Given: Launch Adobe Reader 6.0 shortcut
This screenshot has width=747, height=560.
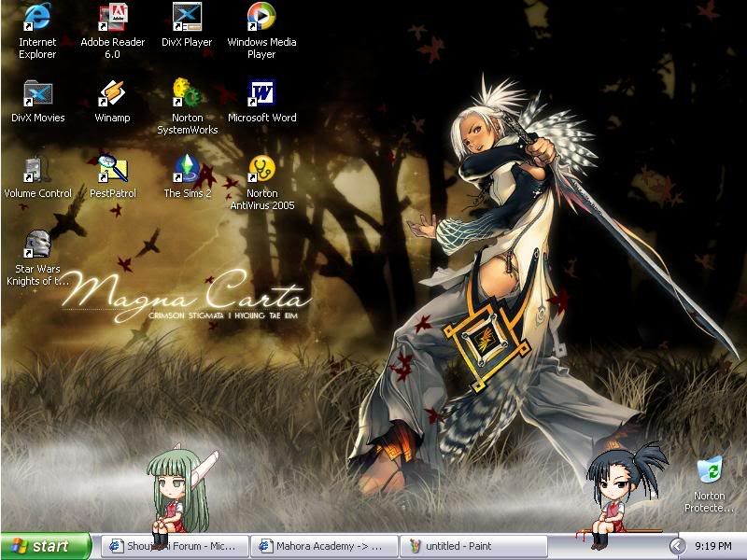Looking at the screenshot, I should click(113, 18).
